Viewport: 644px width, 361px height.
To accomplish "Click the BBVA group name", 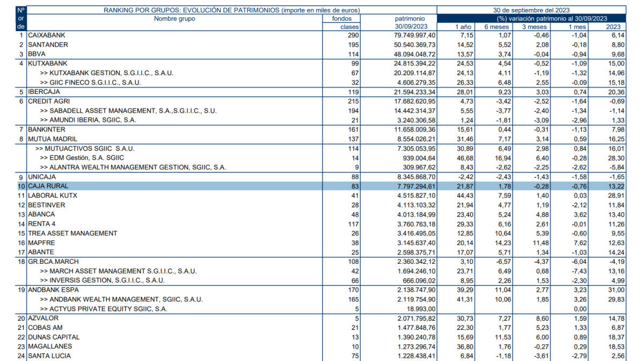I will click(36, 54).
